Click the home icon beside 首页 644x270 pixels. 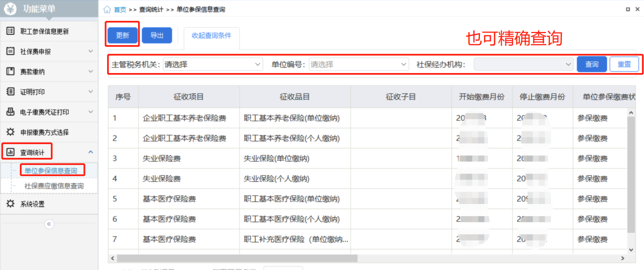(x=107, y=10)
